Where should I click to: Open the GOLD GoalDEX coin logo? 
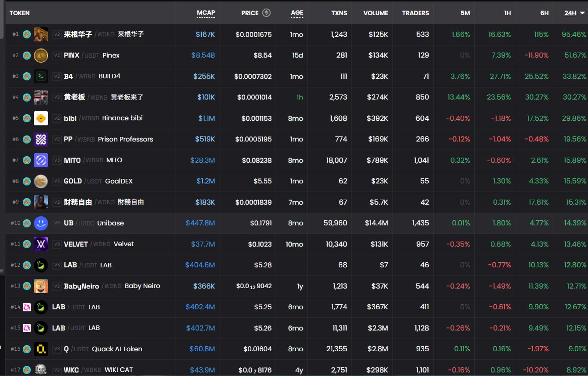pyautogui.click(x=41, y=181)
